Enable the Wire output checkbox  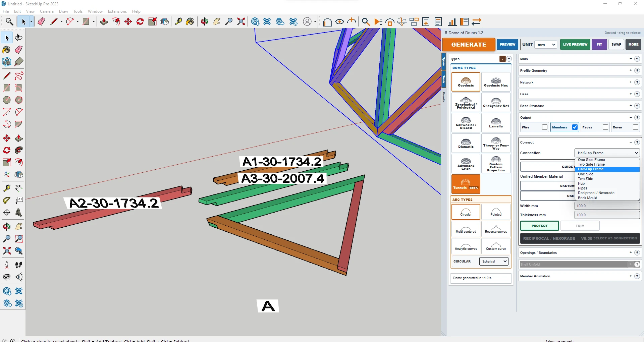coord(545,127)
